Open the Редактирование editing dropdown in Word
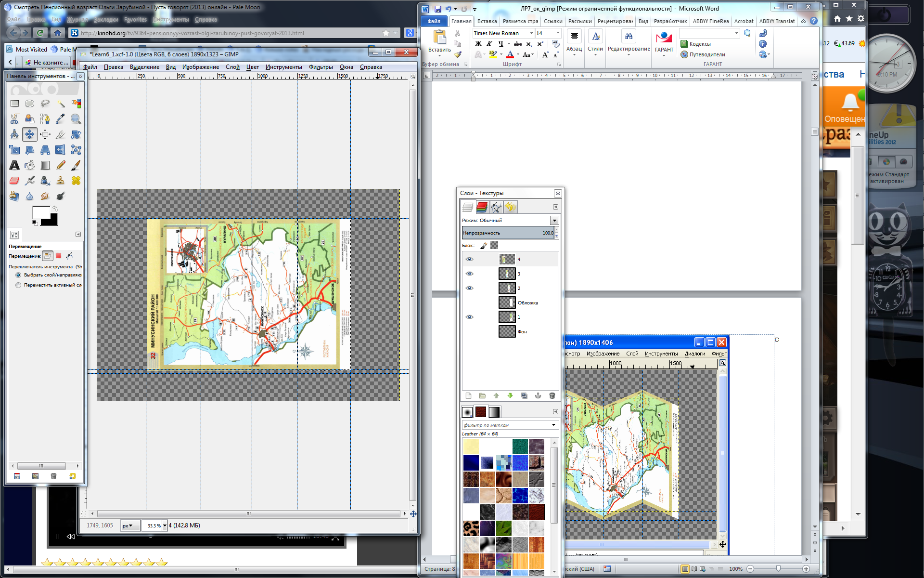Screen dimensions: 924x578 (x=629, y=43)
